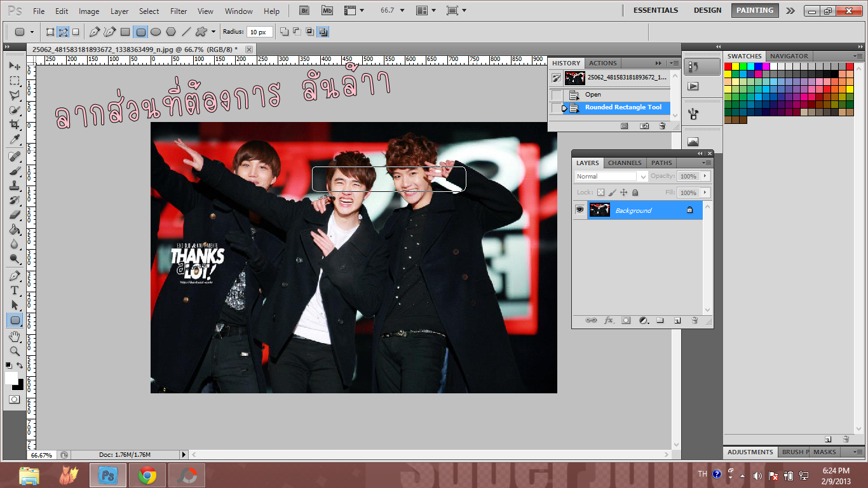Image resolution: width=868 pixels, height=488 pixels.
Task: Add a layer style with the fx icon
Action: tap(609, 321)
